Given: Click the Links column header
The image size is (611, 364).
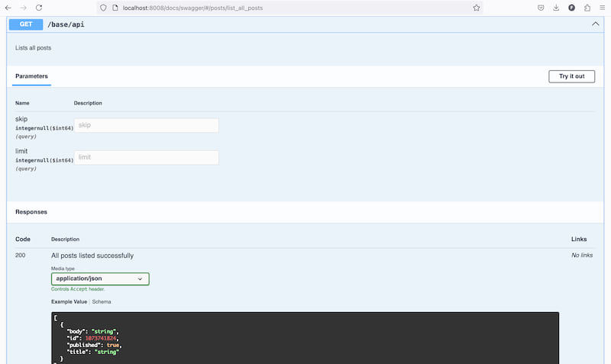Looking at the screenshot, I should (x=579, y=239).
